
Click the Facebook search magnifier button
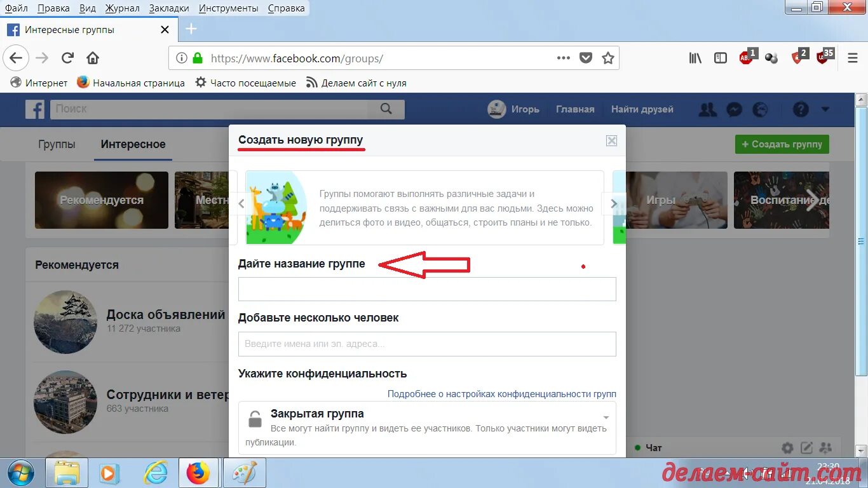click(386, 109)
